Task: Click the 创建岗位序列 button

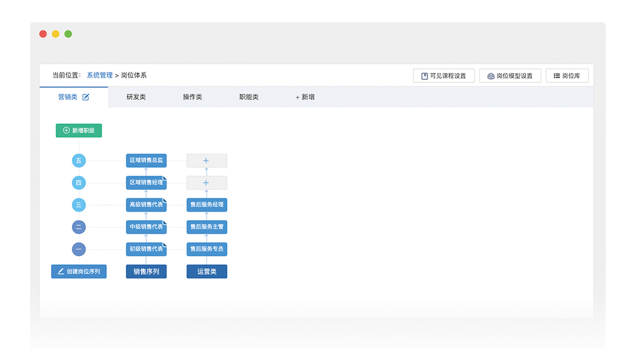Action: pos(79,271)
